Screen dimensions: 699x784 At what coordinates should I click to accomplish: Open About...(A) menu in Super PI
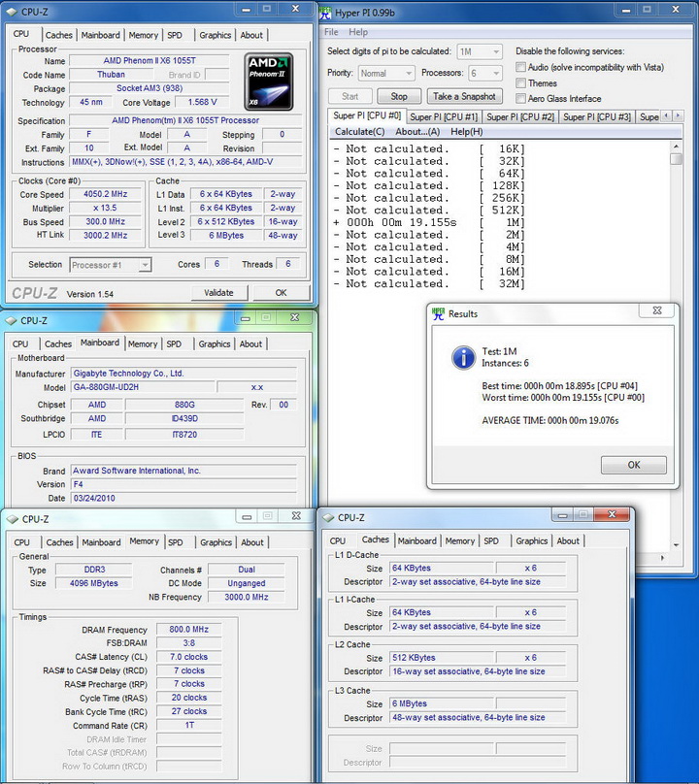point(417,132)
